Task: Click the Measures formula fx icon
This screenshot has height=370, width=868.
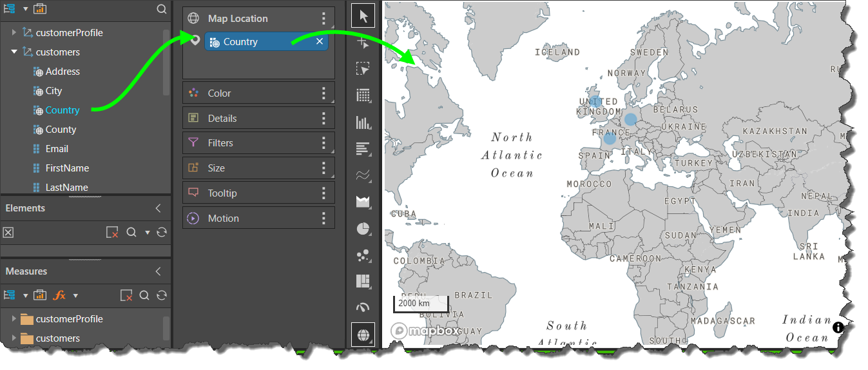Action: pyautogui.click(x=59, y=295)
